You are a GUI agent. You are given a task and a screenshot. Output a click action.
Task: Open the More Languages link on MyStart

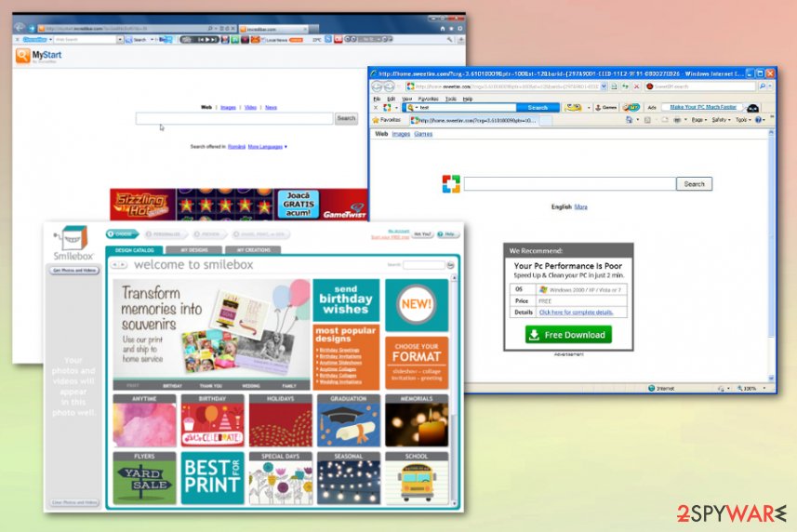267,147
